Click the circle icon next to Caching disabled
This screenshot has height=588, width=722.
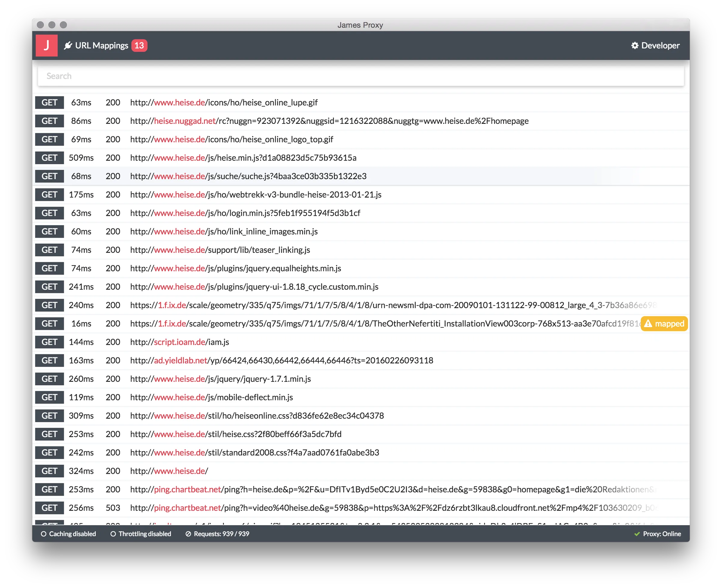click(x=44, y=534)
